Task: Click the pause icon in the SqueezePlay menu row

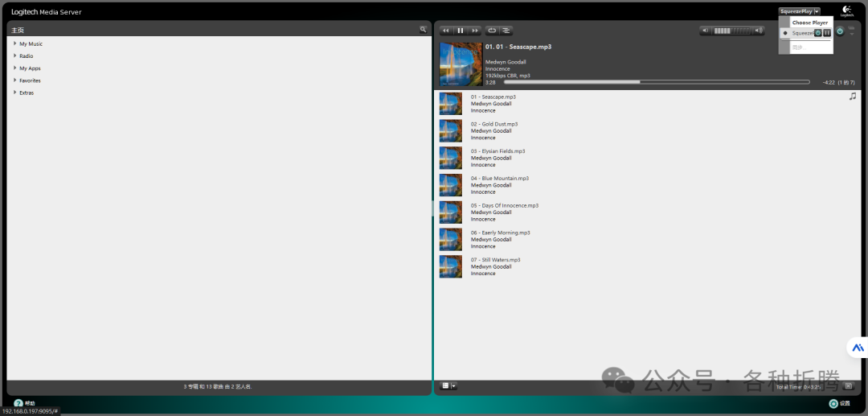Action: (x=827, y=33)
